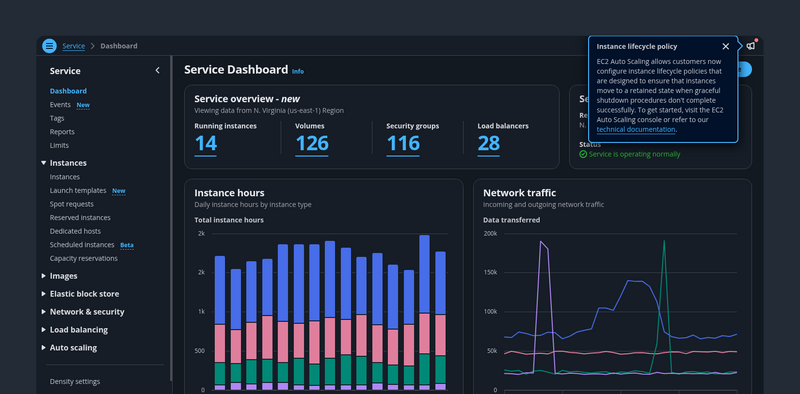Expand the Elastic block store section

point(43,293)
